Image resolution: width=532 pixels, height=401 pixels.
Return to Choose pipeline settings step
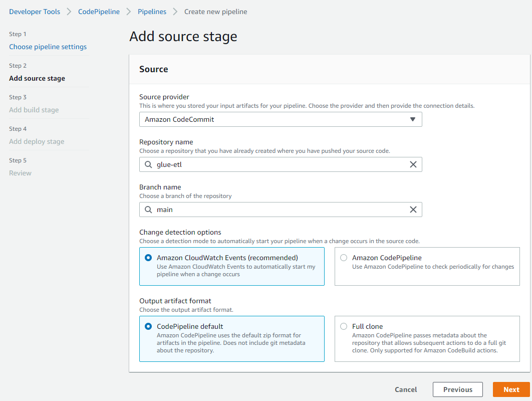[x=48, y=47]
